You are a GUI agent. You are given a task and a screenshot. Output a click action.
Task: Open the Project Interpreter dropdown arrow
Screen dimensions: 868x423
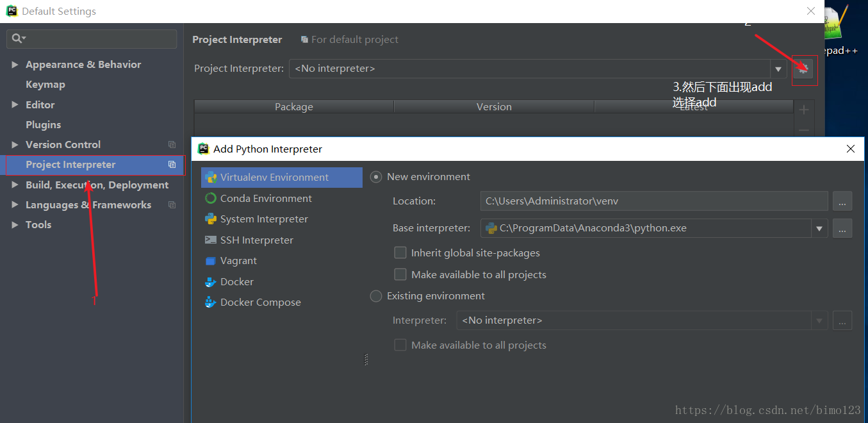click(778, 69)
